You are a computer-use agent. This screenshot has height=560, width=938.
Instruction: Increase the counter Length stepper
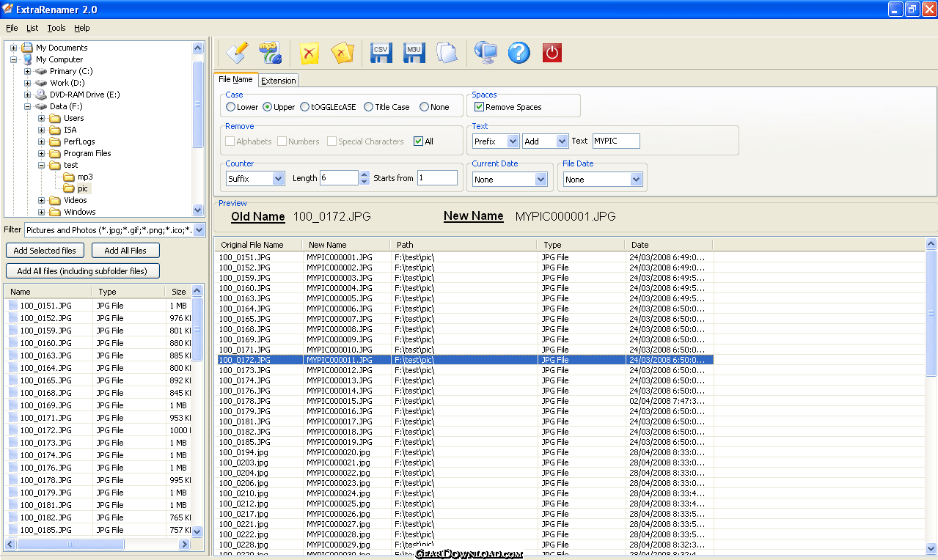point(364,174)
